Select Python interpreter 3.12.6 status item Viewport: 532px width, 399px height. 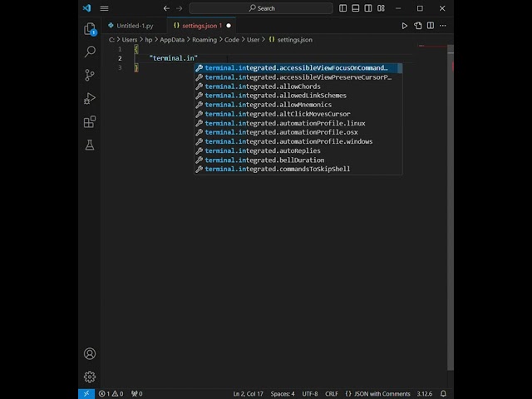pos(425,393)
